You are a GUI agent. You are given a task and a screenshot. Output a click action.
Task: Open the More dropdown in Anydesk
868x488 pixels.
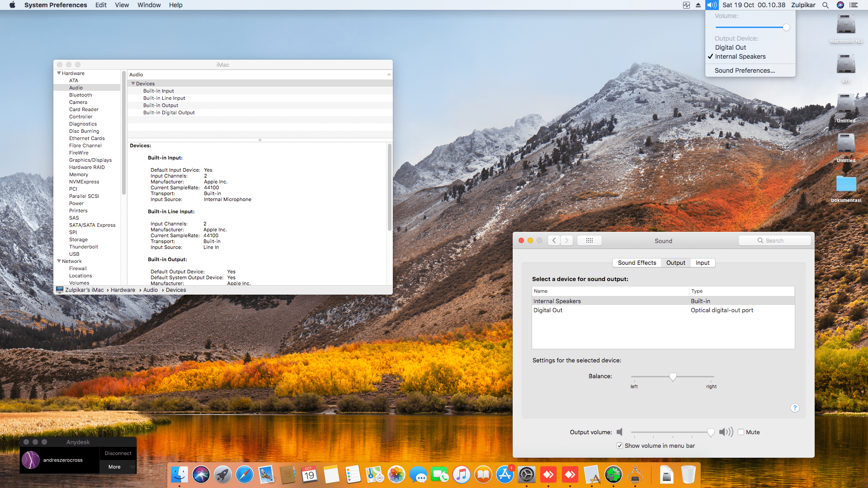(118, 467)
